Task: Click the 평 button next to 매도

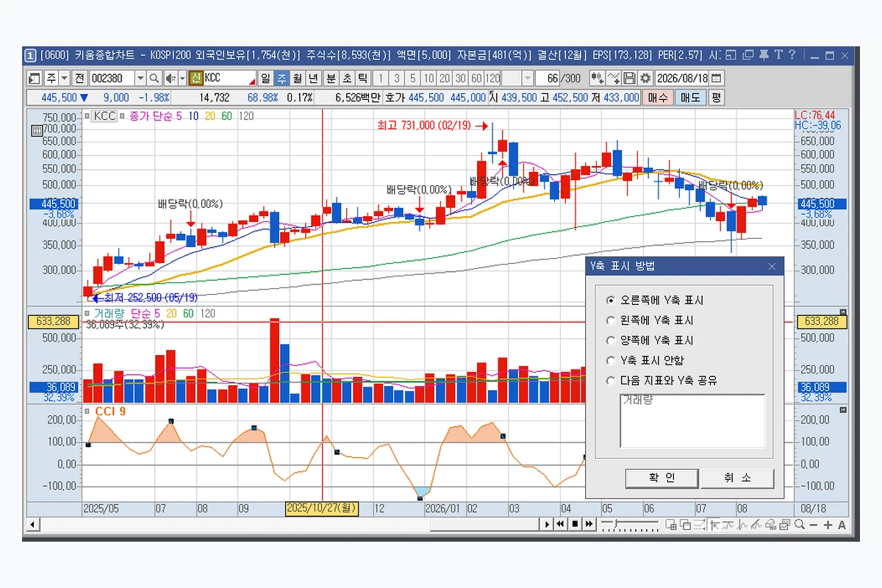Action: coord(716,97)
